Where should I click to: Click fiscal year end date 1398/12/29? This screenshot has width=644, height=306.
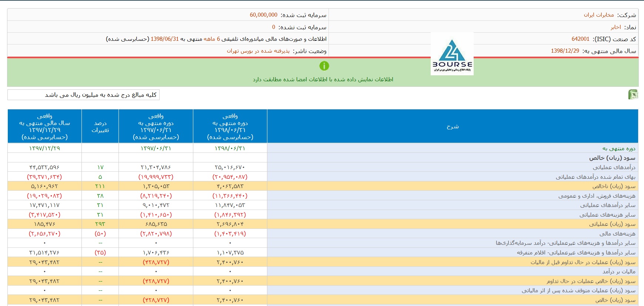[x=565, y=51]
